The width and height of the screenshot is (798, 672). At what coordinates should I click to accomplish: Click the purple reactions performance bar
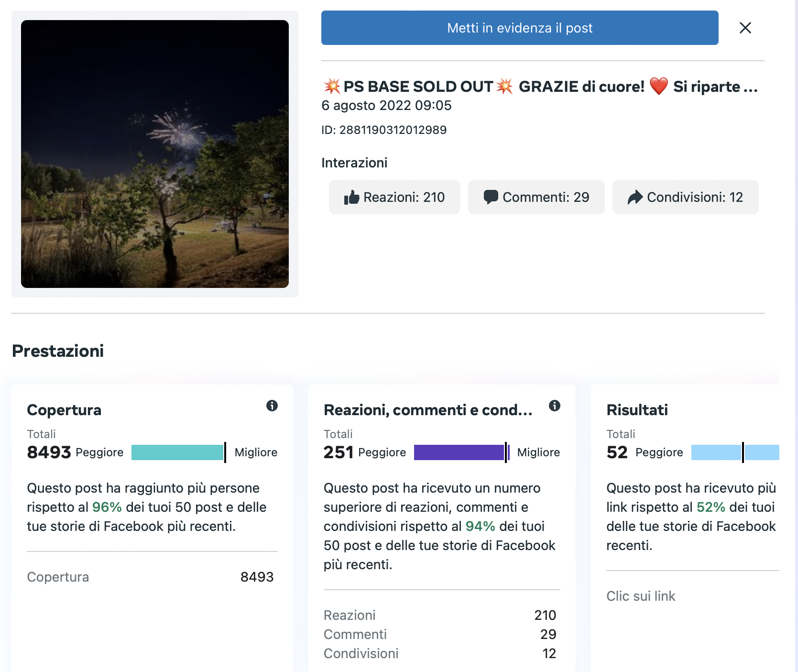coord(462,452)
